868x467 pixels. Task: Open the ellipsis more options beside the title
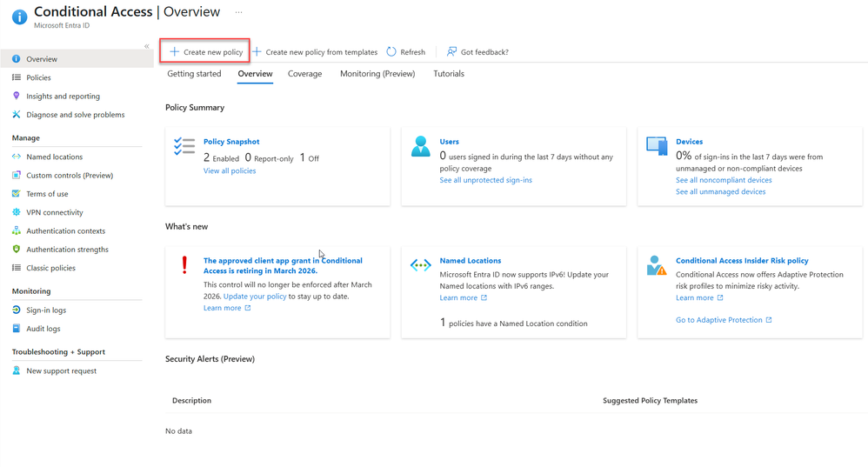click(x=238, y=12)
